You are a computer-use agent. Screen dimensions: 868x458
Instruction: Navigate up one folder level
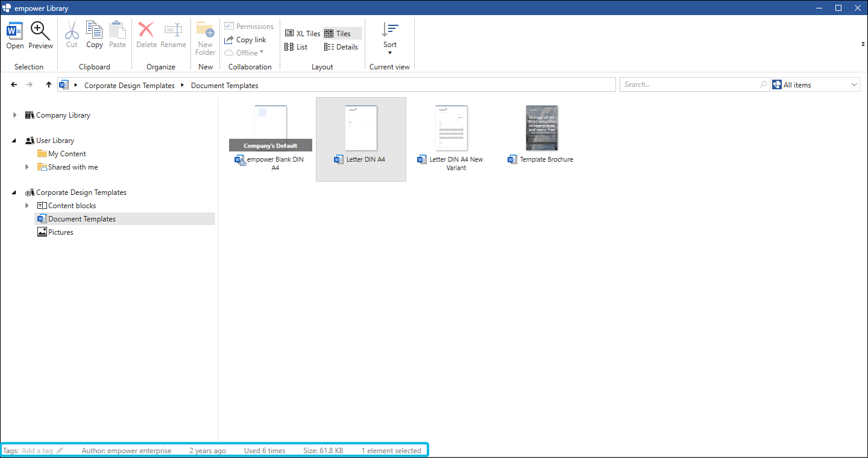[x=48, y=85]
